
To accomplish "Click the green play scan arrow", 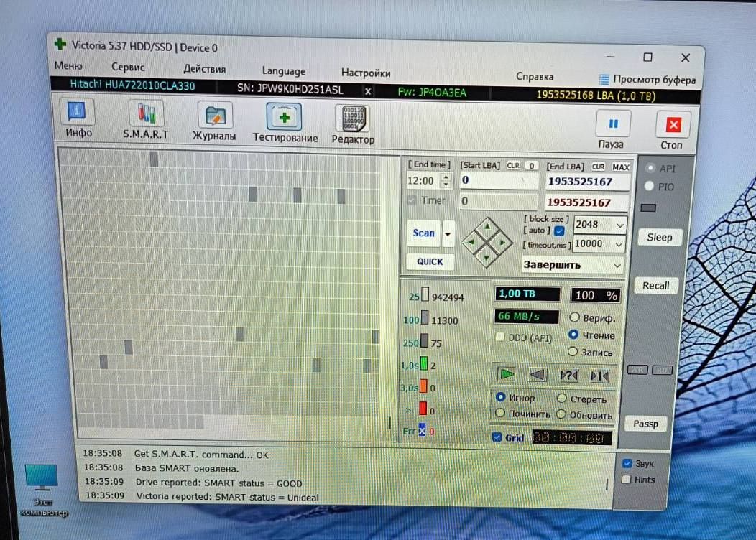I will point(507,374).
